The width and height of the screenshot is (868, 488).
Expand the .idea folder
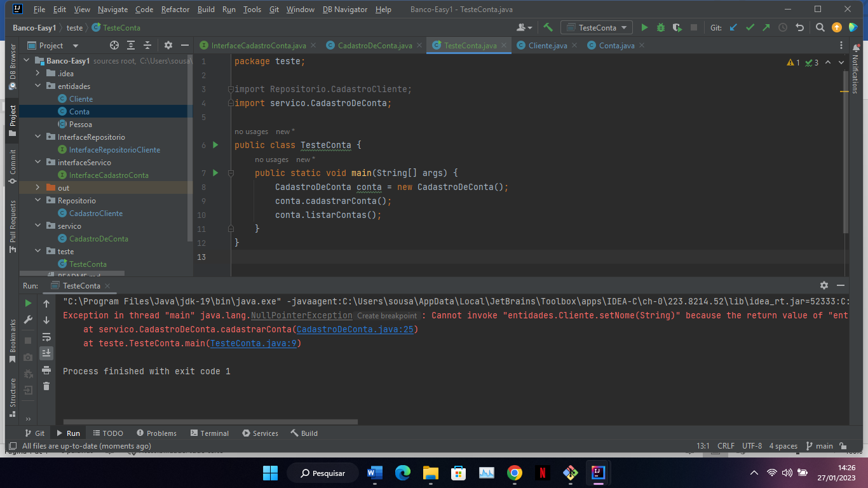click(38, 74)
